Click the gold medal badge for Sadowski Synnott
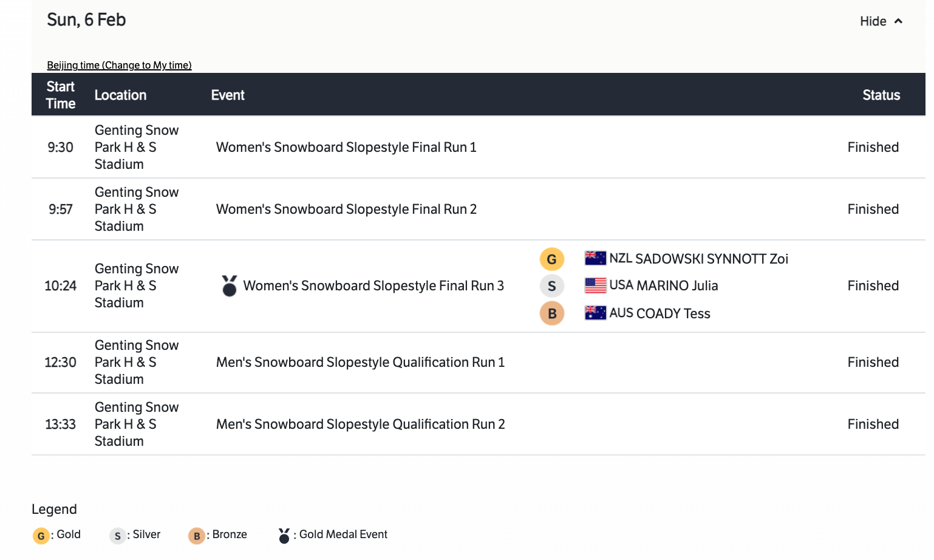 [551, 259]
